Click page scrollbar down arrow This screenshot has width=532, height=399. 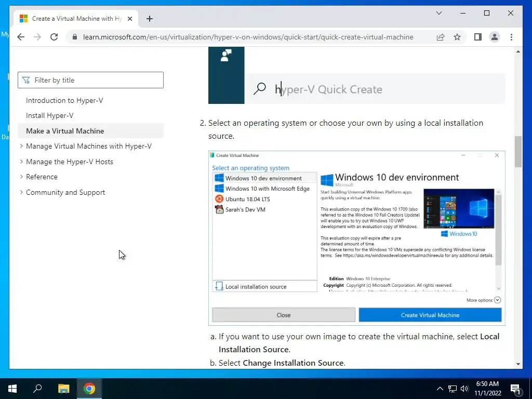click(x=518, y=364)
